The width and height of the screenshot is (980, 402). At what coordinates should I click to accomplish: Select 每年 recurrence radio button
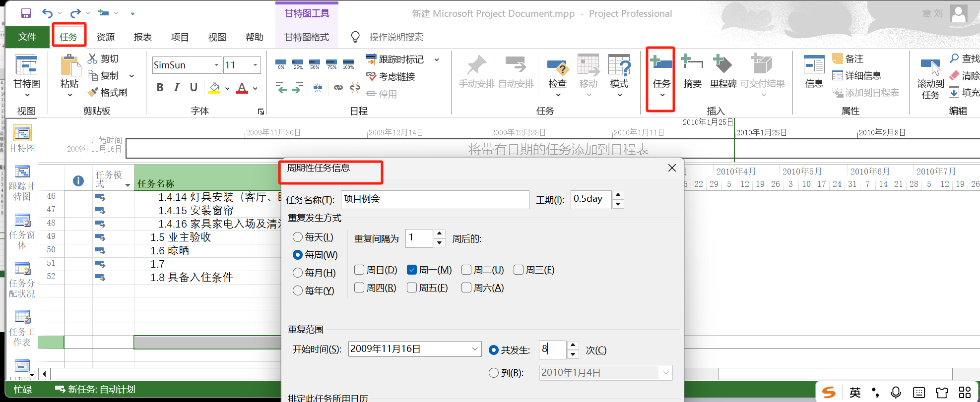click(x=298, y=290)
